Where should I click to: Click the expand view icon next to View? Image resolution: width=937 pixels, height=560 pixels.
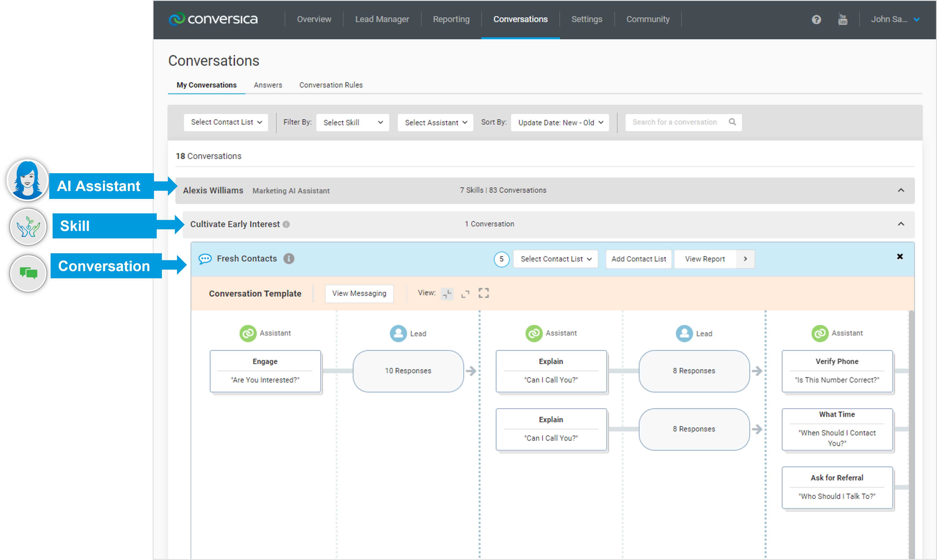tap(465, 293)
